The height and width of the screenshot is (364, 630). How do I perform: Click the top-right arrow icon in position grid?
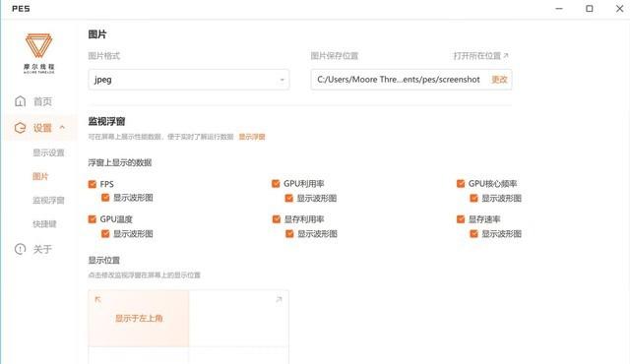(x=279, y=299)
